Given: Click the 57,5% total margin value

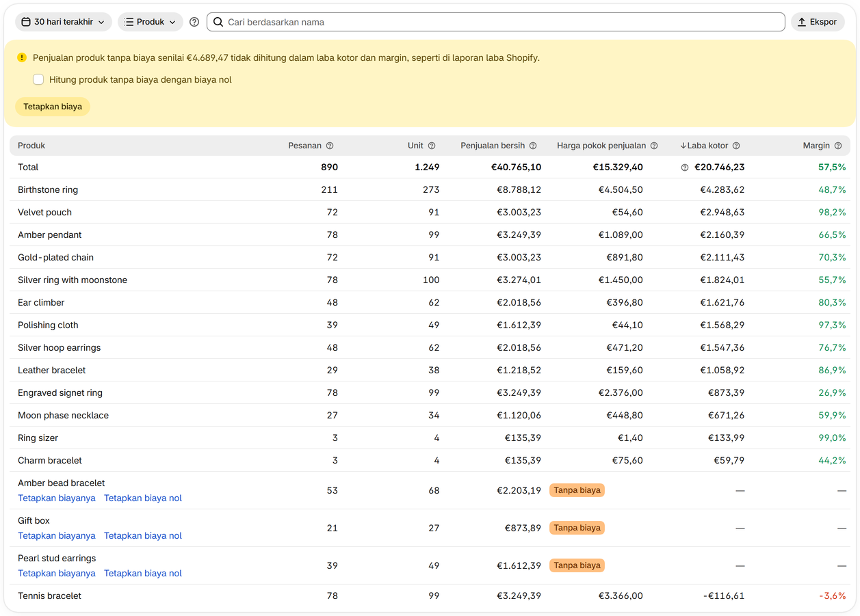Looking at the screenshot, I should click(x=832, y=168).
